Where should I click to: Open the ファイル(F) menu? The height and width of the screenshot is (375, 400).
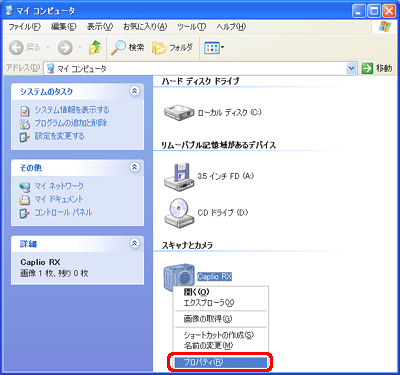point(25,27)
